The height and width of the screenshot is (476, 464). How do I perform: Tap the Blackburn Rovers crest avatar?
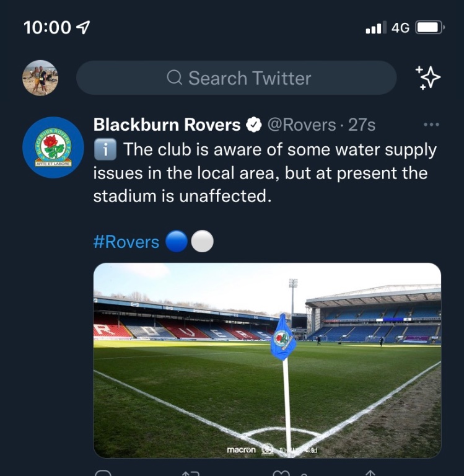53,148
